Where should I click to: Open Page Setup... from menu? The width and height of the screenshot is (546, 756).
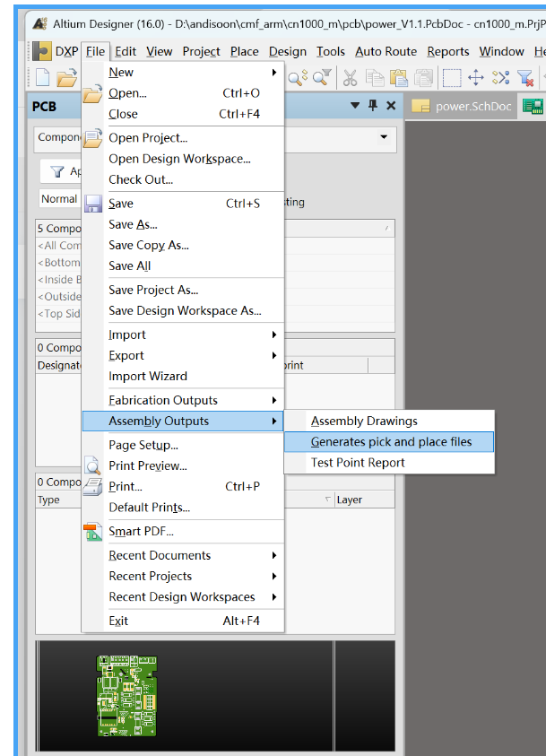tap(183, 445)
